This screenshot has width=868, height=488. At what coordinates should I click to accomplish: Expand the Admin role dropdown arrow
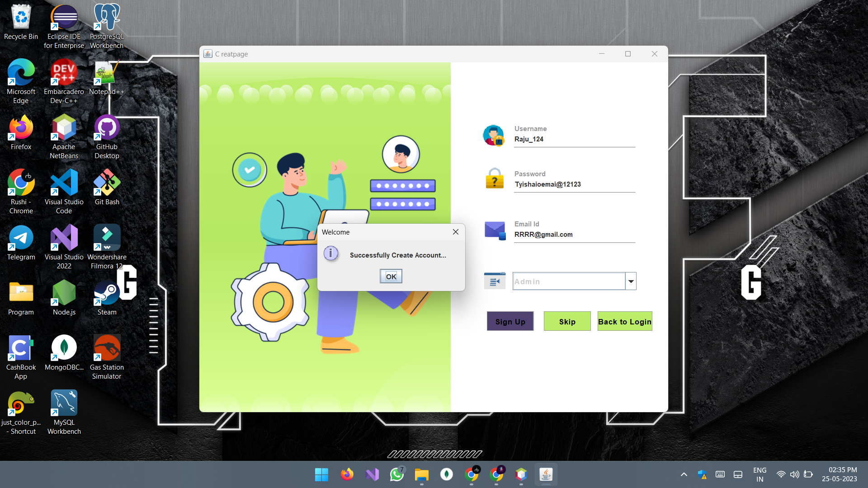click(x=631, y=282)
